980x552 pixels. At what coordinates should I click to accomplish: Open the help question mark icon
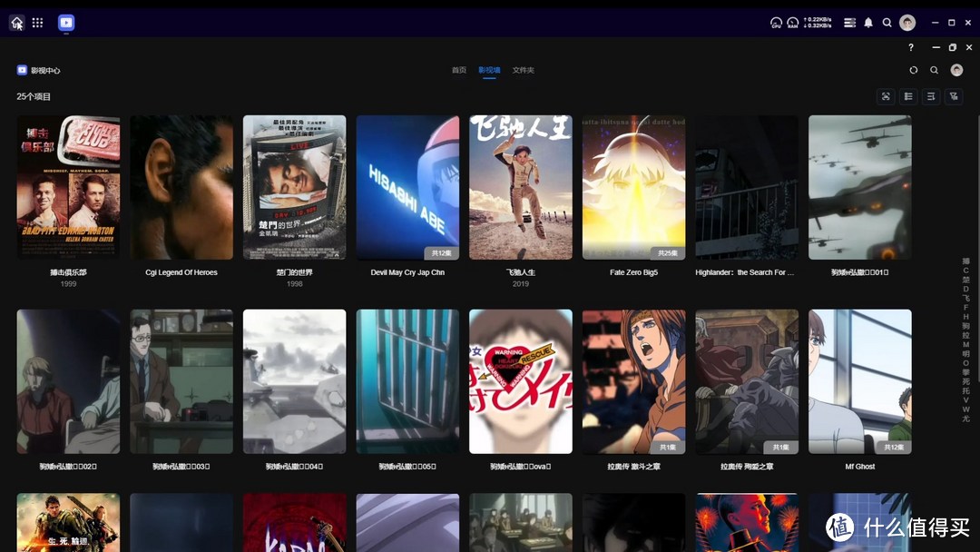[911, 47]
